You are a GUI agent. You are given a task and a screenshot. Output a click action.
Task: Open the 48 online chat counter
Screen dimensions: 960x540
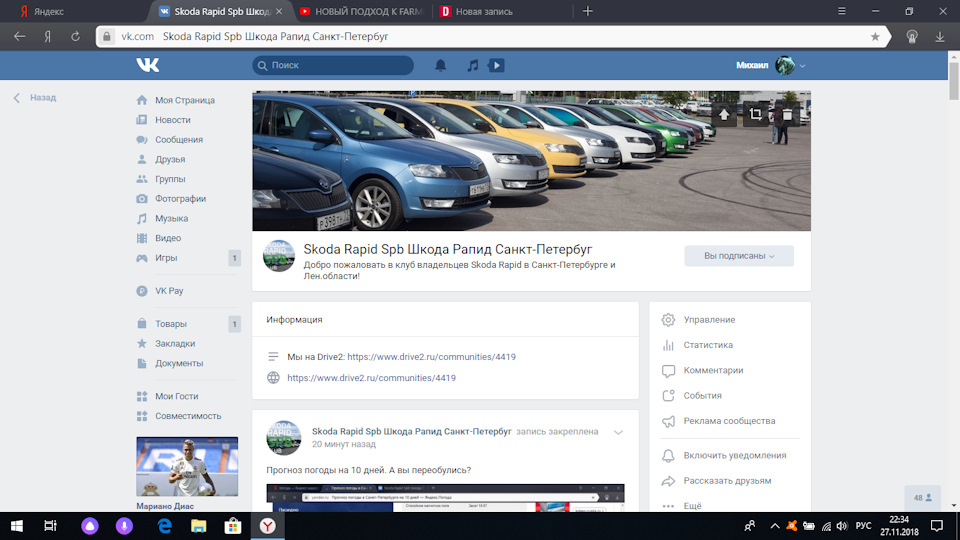tap(923, 498)
